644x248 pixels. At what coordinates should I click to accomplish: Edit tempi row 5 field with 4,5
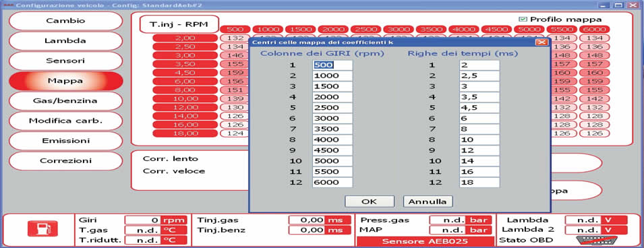point(479,108)
